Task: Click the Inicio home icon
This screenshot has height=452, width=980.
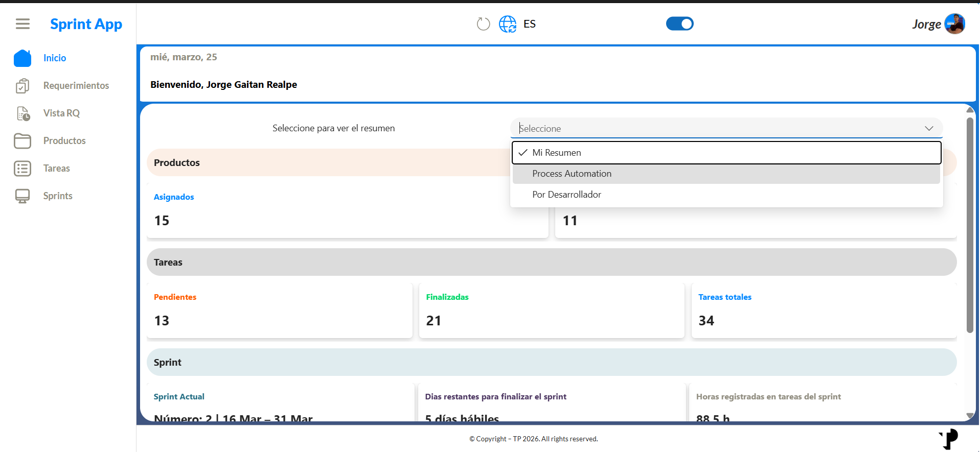Action: tap(22, 58)
